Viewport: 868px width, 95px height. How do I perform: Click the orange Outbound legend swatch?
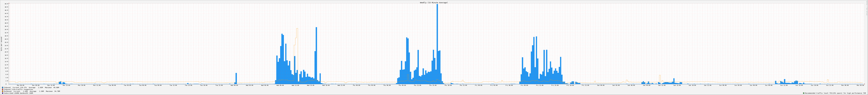pos(3,91)
